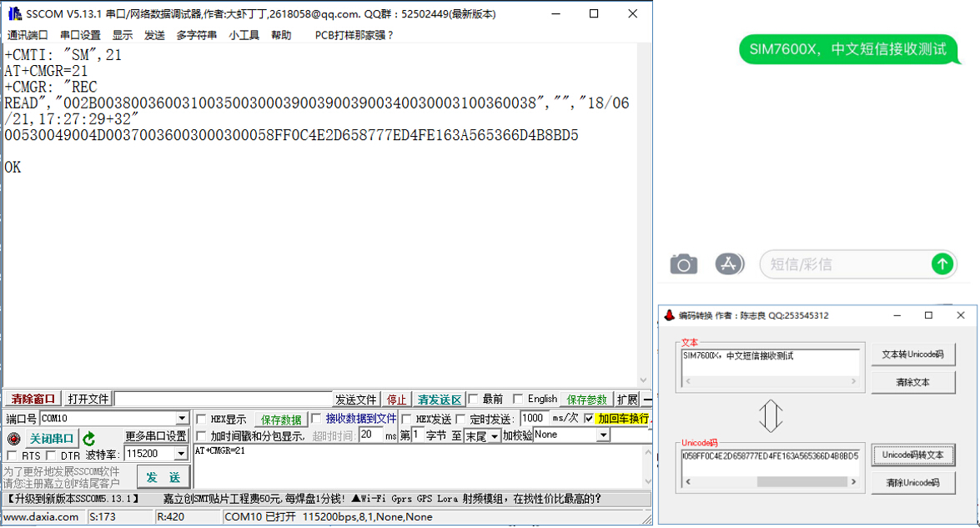Click the AT+CMGR=21 send text area
Image resolution: width=980 pixels, height=528 pixels.
point(418,465)
